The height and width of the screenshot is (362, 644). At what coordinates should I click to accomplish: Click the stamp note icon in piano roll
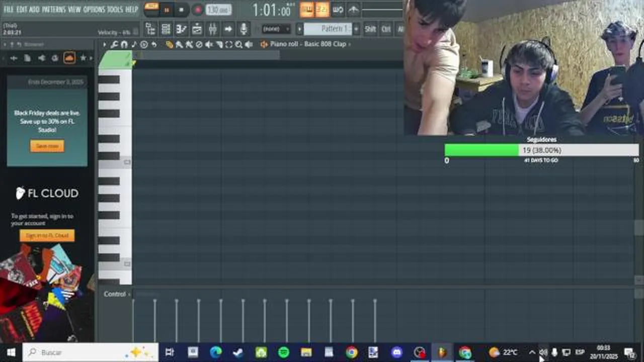pos(134,44)
